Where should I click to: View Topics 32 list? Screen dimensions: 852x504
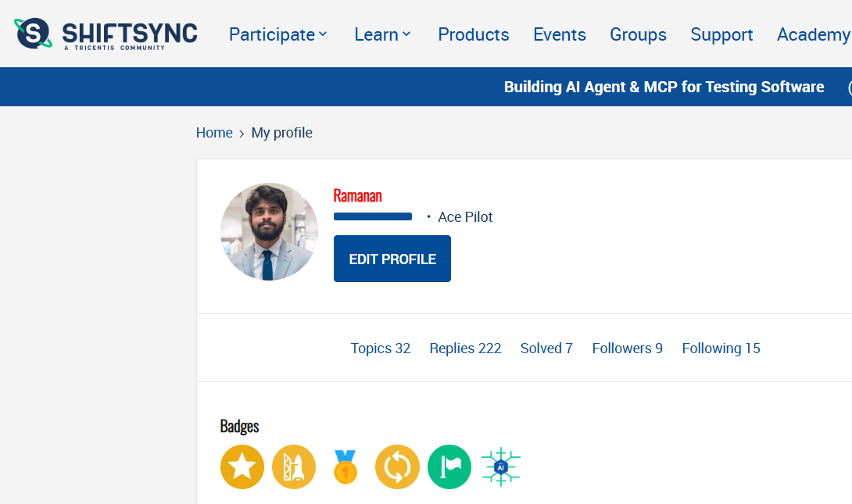381,349
